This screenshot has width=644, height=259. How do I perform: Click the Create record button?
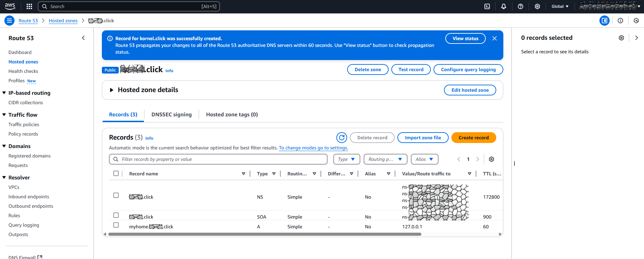tap(474, 138)
